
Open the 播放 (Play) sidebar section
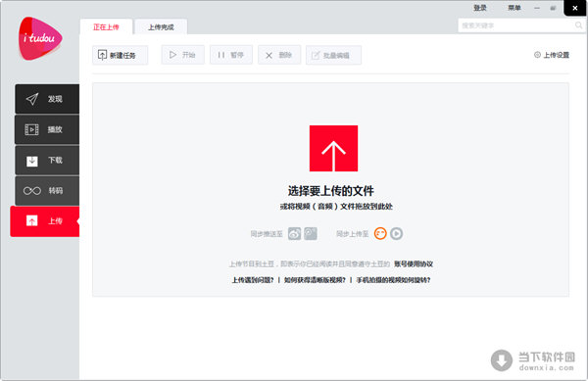pos(47,129)
